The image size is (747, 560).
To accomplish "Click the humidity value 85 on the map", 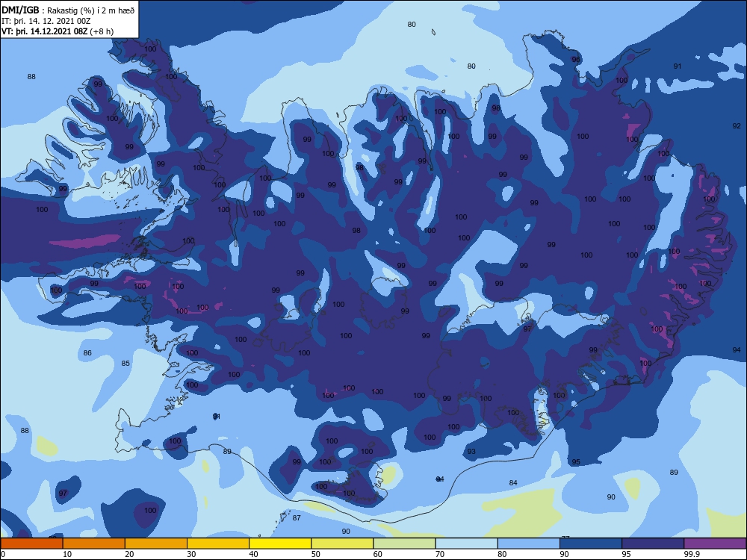I will [x=125, y=364].
